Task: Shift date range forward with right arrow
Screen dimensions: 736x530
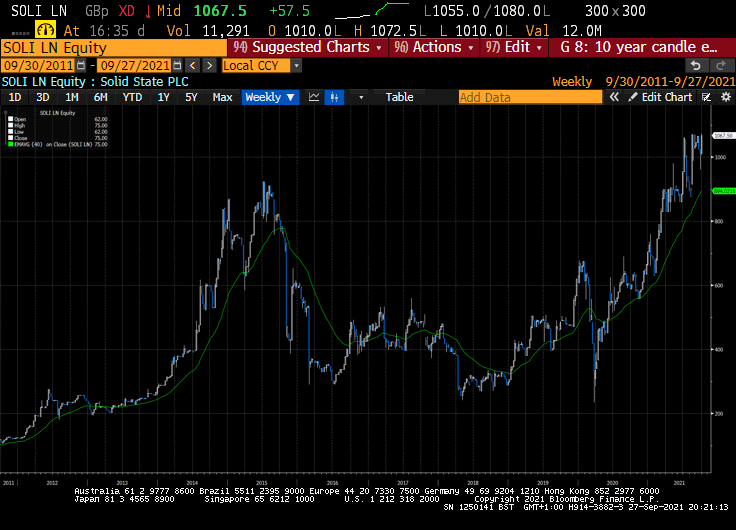Action: click(x=209, y=66)
